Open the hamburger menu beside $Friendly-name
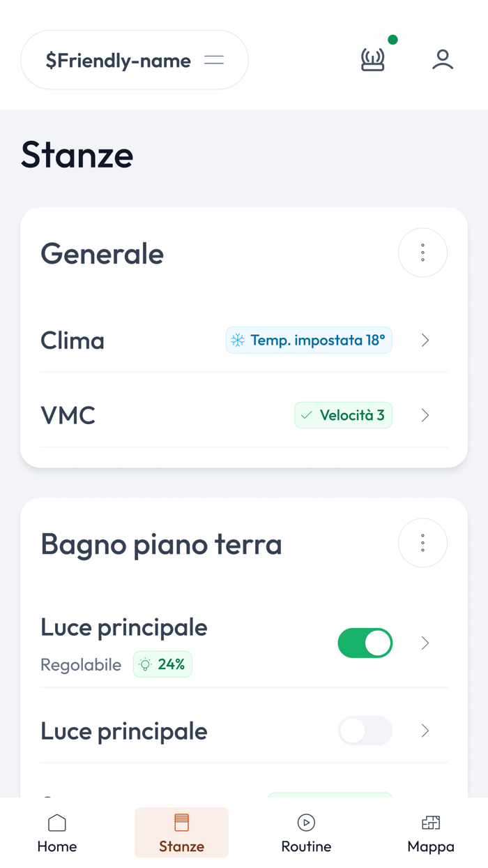The width and height of the screenshot is (488, 868). (x=213, y=60)
